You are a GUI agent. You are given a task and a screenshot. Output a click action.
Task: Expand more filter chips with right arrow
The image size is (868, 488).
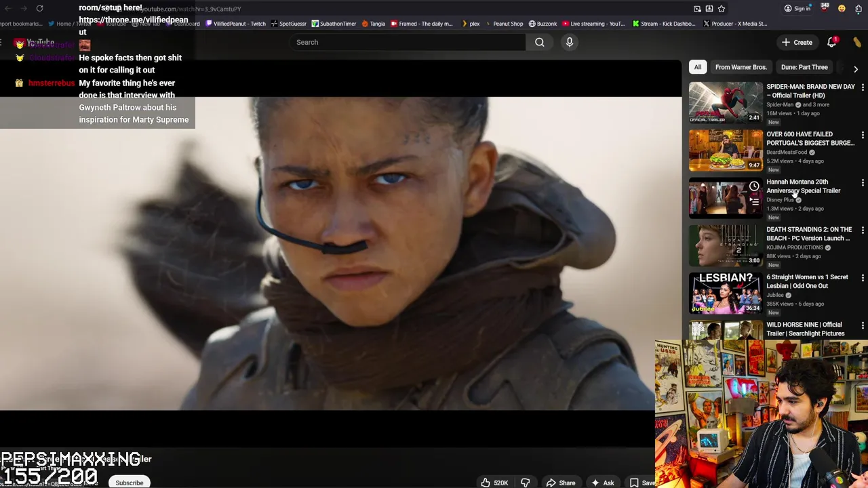coord(856,68)
